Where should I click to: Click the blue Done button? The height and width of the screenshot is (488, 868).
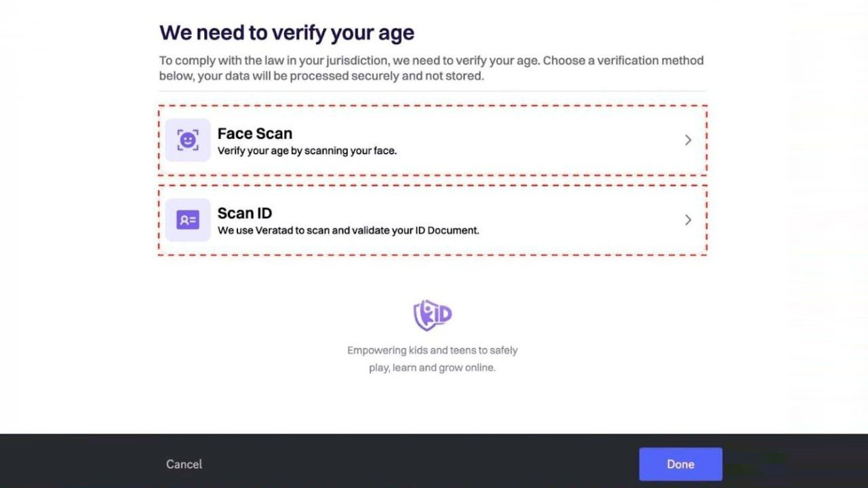(680, 464)
